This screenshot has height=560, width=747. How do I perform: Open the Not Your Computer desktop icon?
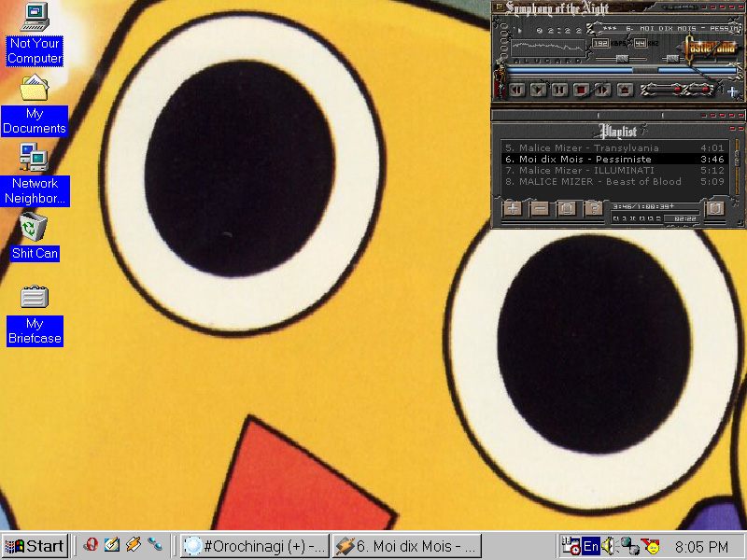click(35, 34)
